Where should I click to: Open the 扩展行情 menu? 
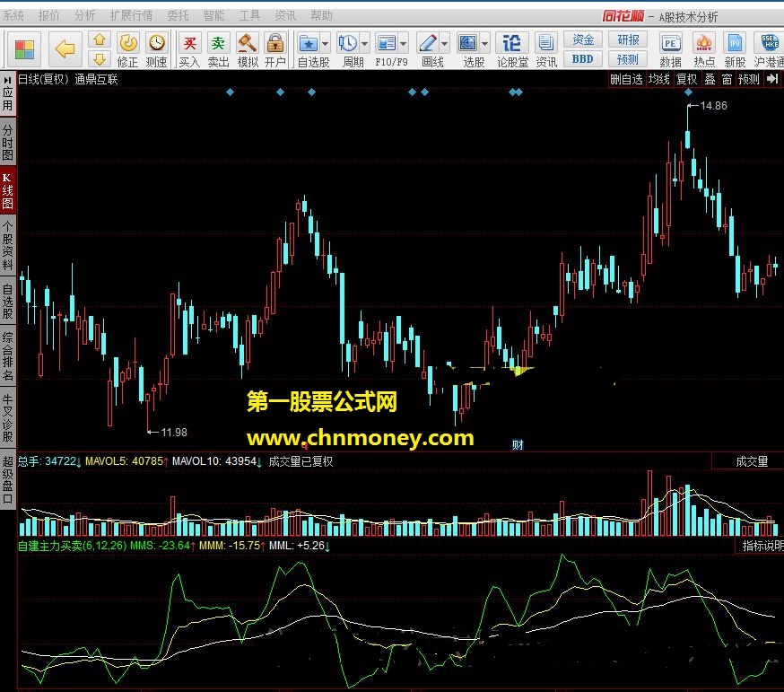click(132, 16)
